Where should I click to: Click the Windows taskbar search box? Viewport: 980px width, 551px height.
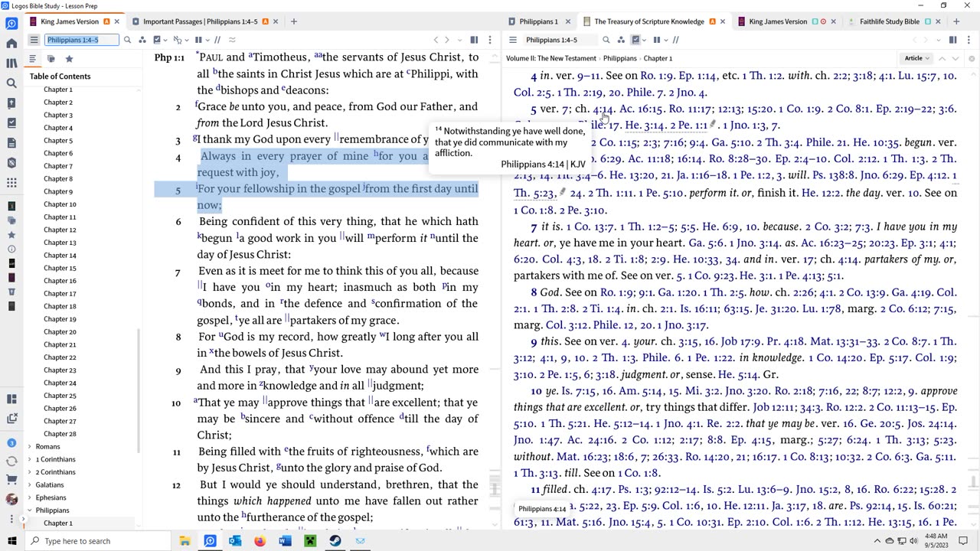point(100,541)
